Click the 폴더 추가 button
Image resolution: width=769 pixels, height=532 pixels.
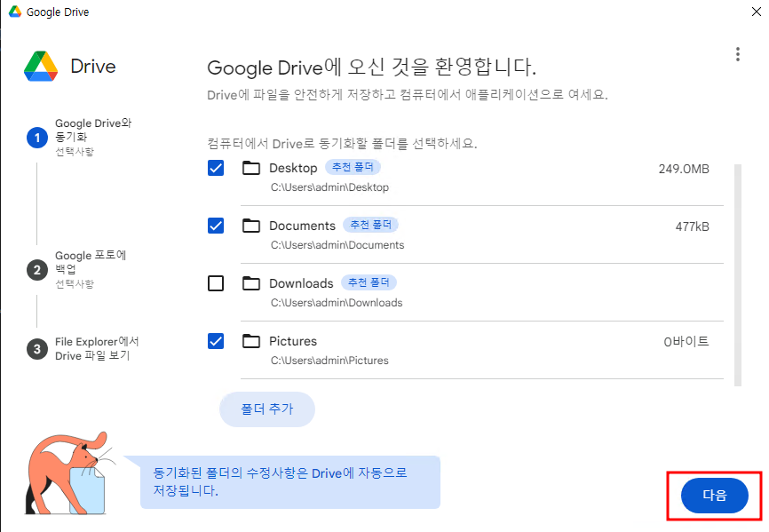[266, 409]
